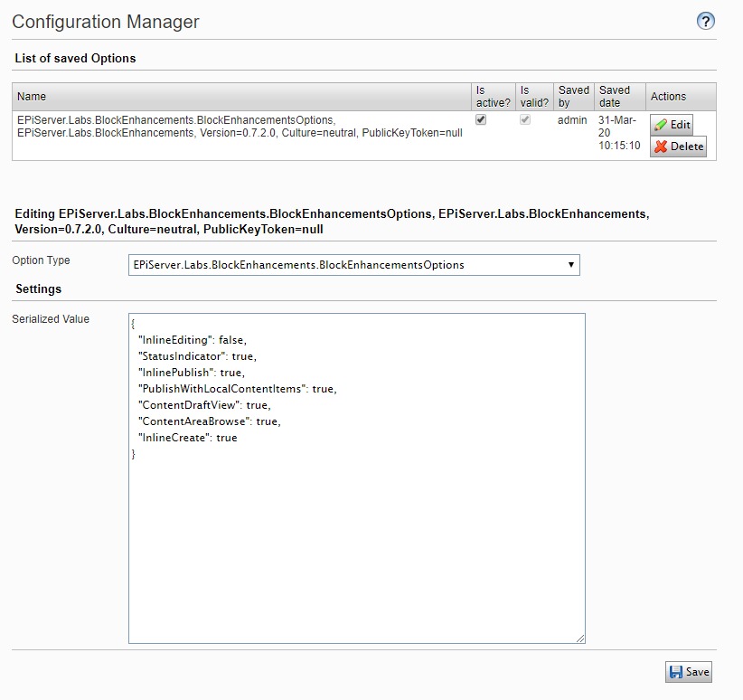Toggle the Is valid checkbox
Screen dimensions: 743x700
click(x=525, y=120)
